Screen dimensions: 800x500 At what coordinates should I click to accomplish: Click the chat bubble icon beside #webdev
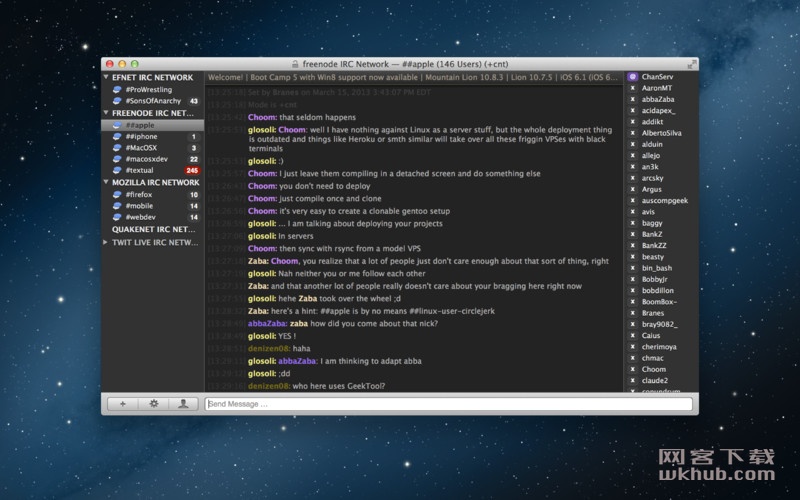tap(117, 217)
